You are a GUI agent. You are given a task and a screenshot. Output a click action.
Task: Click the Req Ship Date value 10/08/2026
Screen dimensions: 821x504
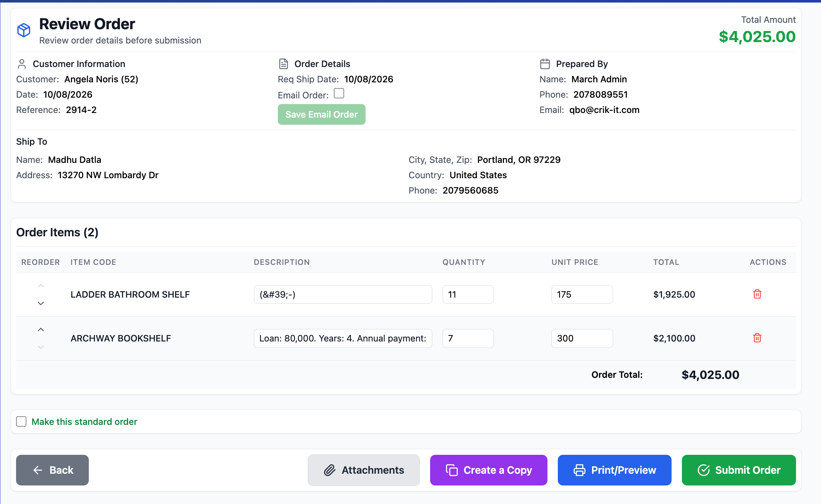pos(369,79)
